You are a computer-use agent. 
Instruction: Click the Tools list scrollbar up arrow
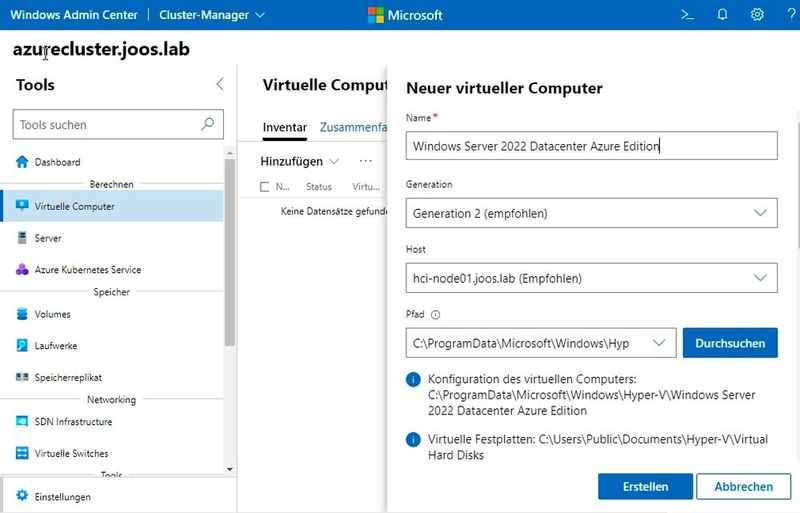click(x=230, y=153)
